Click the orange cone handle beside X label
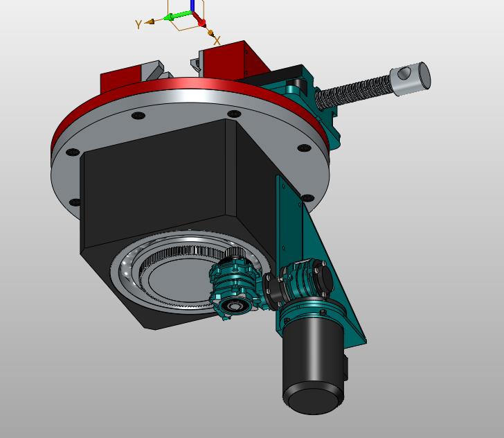Viewport: 504px width, 438px height. pyautogui.click(x=210, y=33)
